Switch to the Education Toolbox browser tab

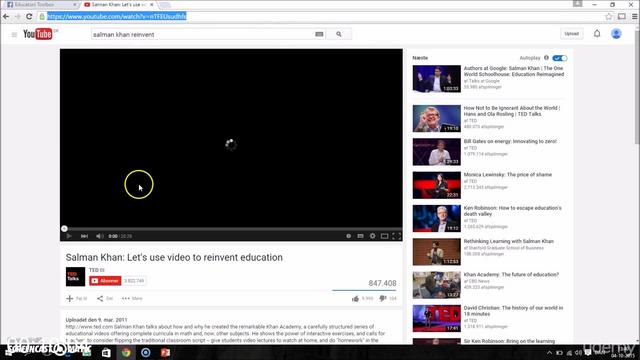coord(40,4)
